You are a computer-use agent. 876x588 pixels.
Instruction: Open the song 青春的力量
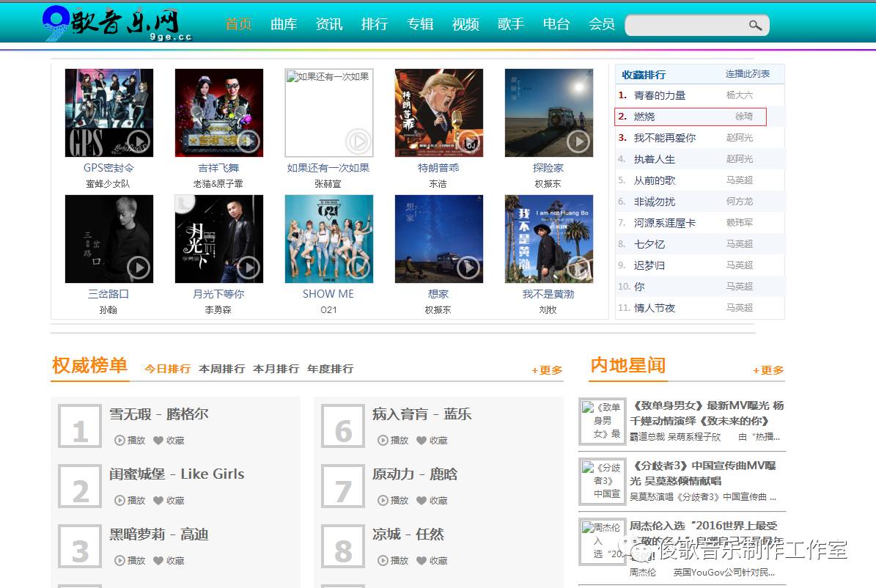click(x=659, y=95)
